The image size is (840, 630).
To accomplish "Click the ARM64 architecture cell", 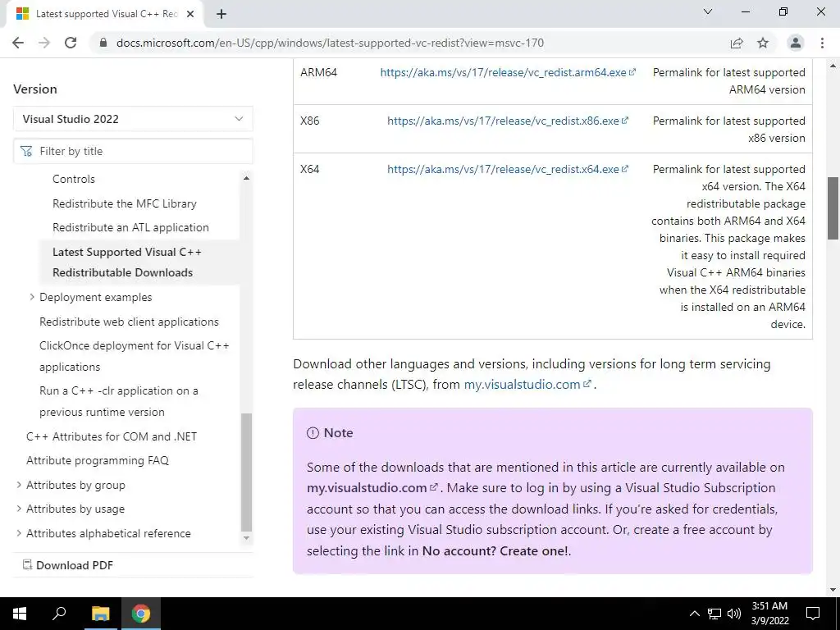I will pyautogui.click(x=319, y=72).
